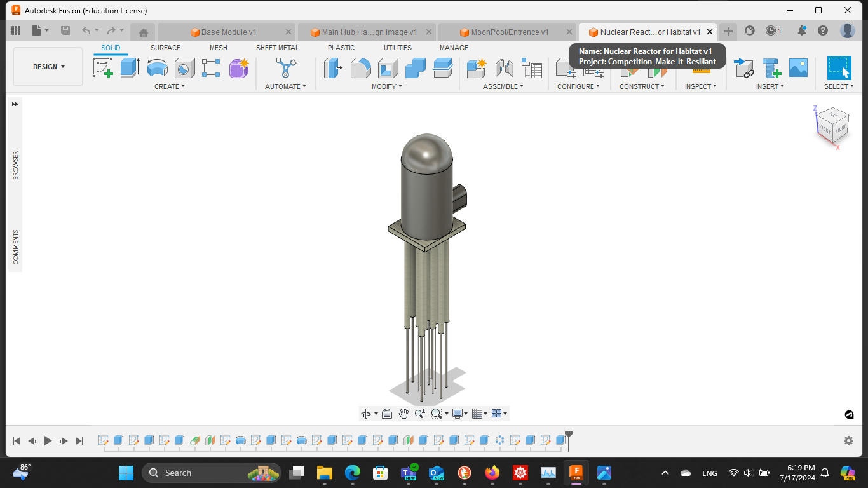The width and height of the screenshot is (868, 488).
Task: Click the Automate tool icon
Action: coord(285,67)
